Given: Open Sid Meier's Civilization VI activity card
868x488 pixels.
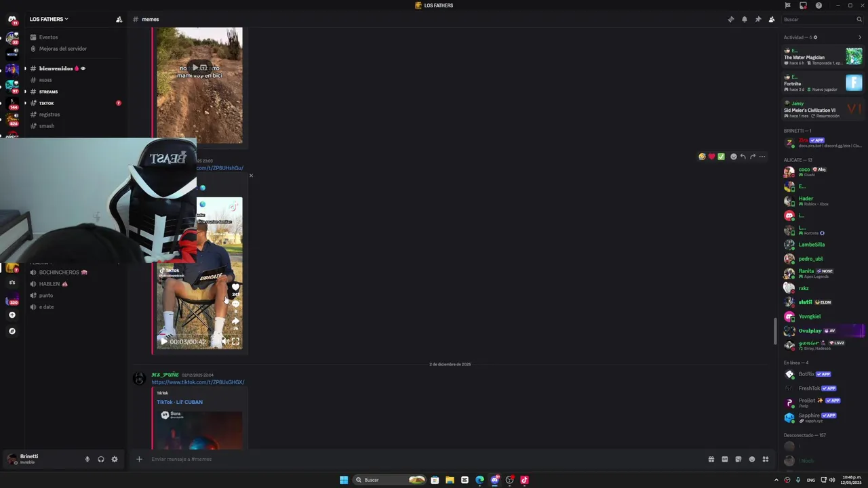Looking at the screenshot, I should (x=823, y=109).
